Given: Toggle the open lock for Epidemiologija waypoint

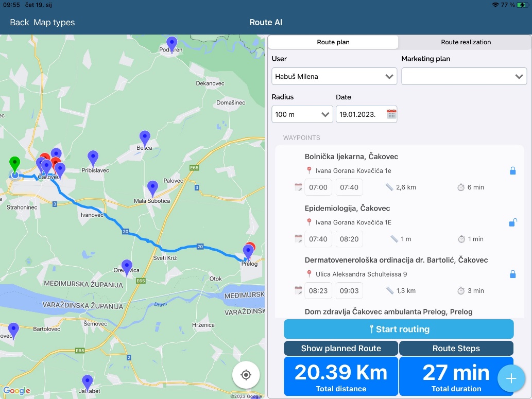Looking at the screenshot, I should point(512,222).
